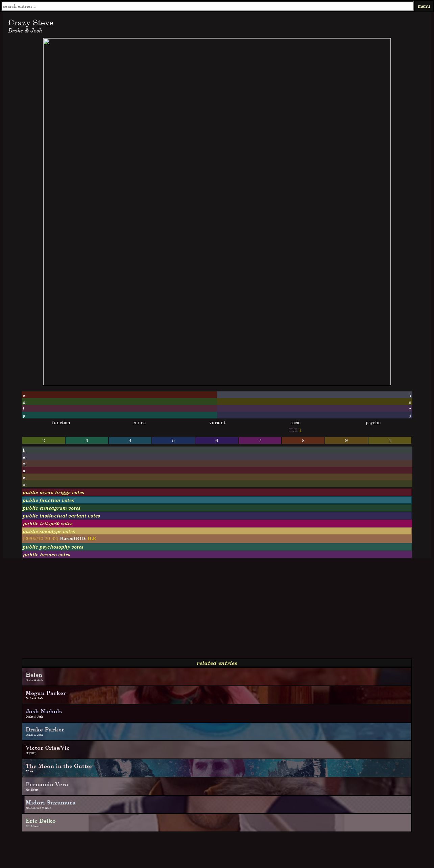Screen dimensions: 434x868
Task: Open the Helen related entry
Action: [217, 677]
